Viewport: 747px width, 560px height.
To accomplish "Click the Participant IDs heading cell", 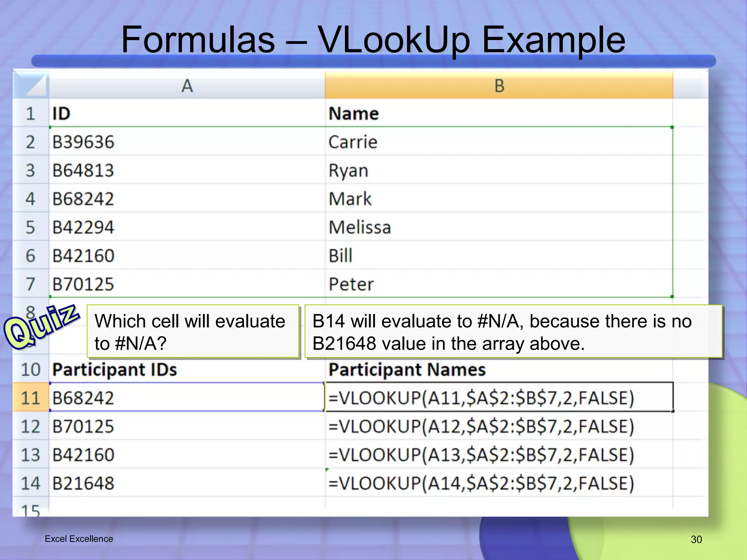I will coord(187,370).
